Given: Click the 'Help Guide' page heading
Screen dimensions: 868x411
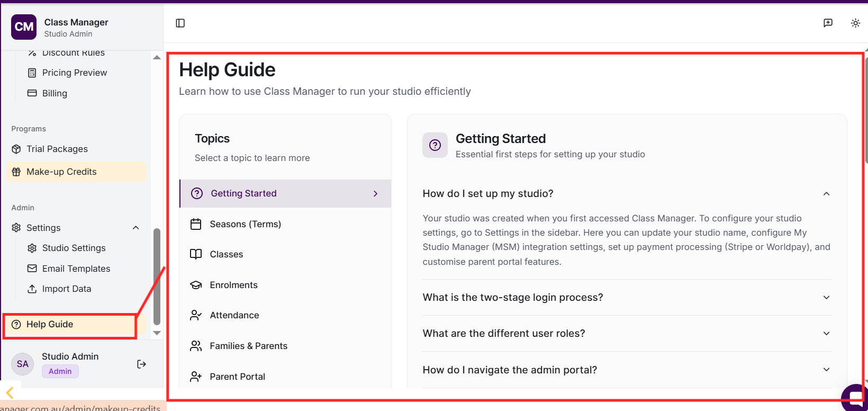Looking at the screenshot, I should (x=228, y=70).
